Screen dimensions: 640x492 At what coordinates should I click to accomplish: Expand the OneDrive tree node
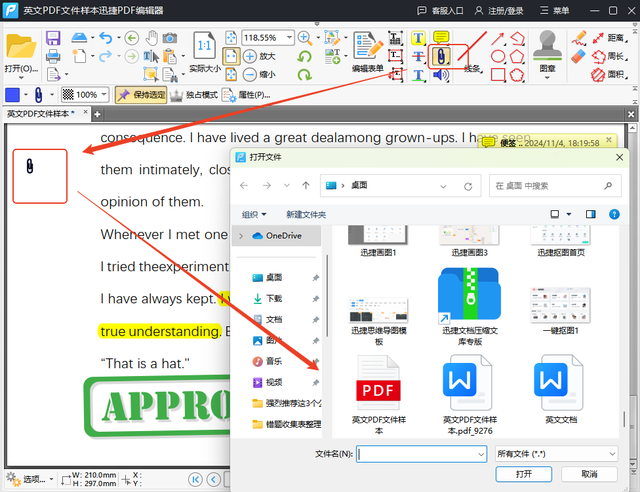(241, 236)
